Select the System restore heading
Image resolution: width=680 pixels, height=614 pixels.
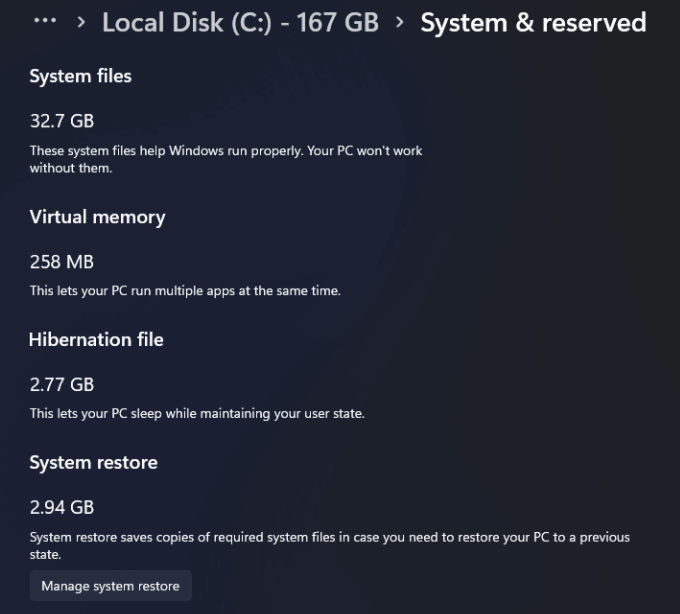93,463
